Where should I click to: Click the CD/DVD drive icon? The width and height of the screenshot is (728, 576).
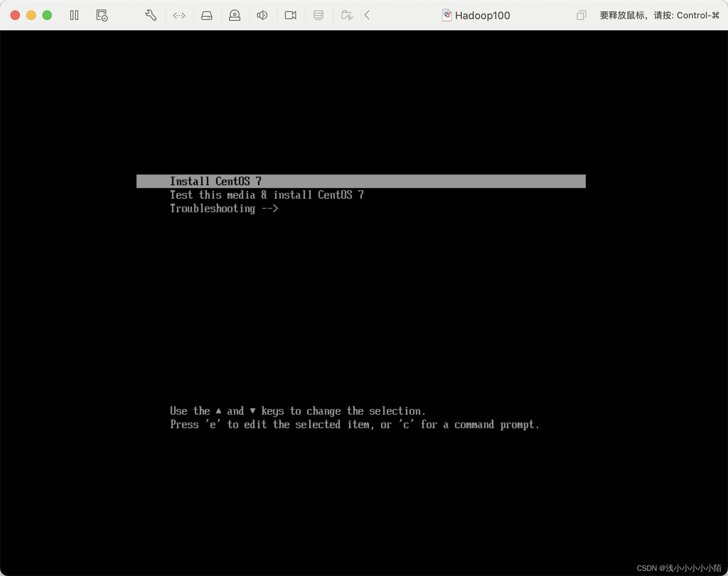coord(235,16)
